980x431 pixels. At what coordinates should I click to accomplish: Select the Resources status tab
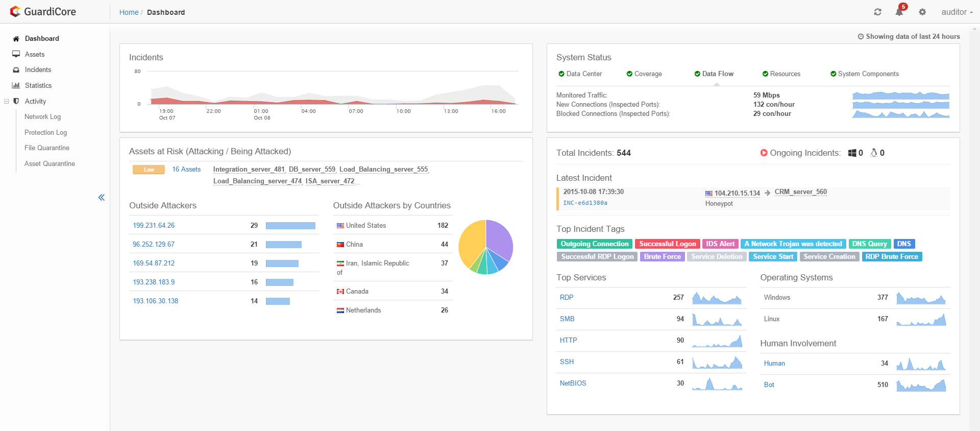click(x=781, y=74)
